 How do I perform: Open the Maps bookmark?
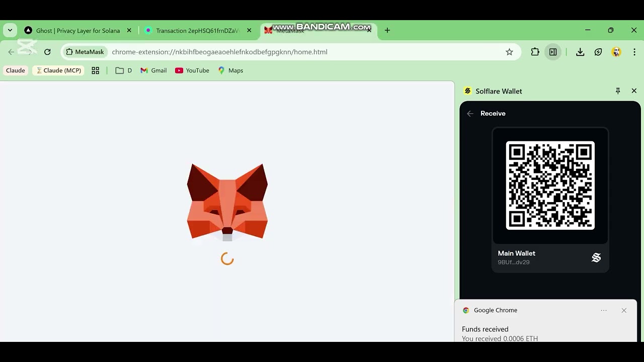click(x=230, y=70)
